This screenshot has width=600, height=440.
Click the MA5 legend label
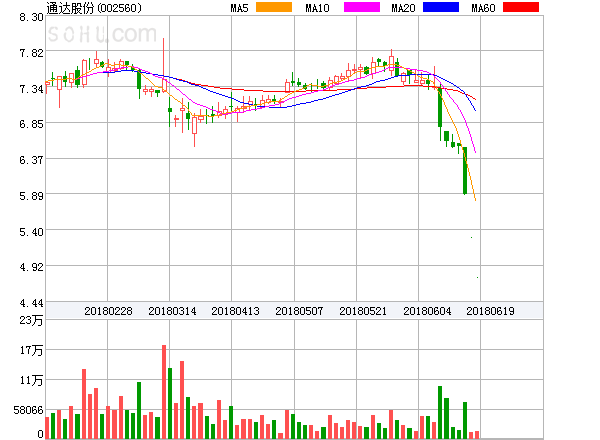[240, 8]
